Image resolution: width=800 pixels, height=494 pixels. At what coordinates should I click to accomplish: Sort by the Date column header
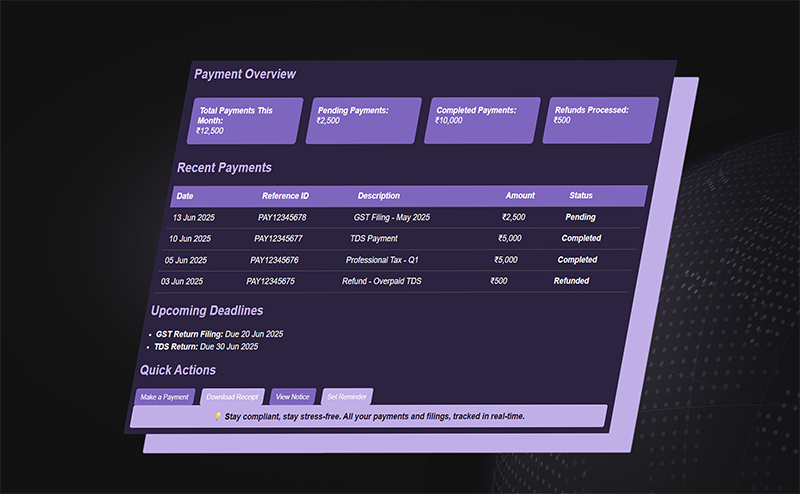click(185, 196)
